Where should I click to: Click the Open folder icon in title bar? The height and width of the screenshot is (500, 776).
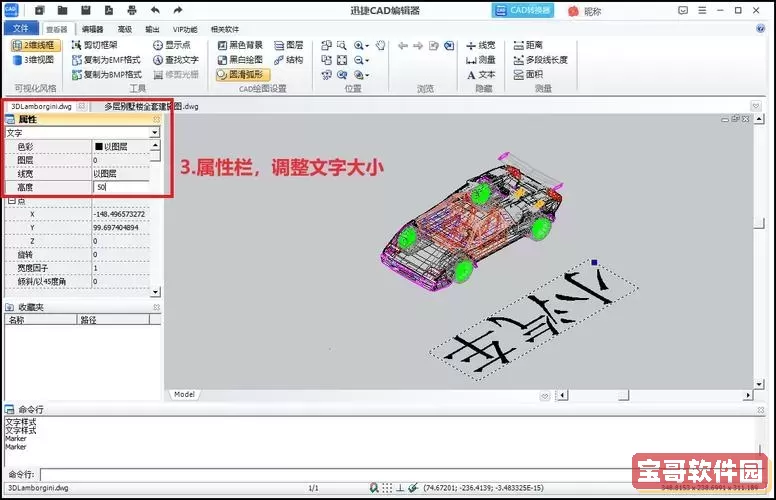pos(62,10)
